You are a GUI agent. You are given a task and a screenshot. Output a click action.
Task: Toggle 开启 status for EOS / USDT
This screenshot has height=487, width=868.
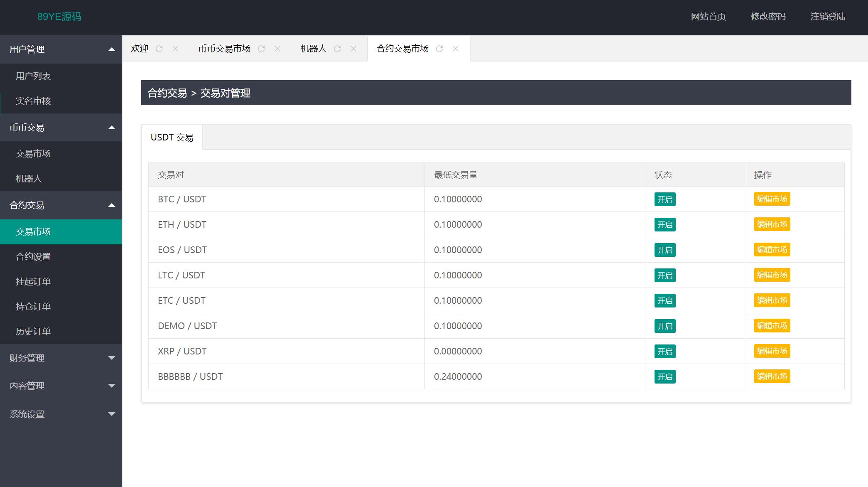point(665,250)
